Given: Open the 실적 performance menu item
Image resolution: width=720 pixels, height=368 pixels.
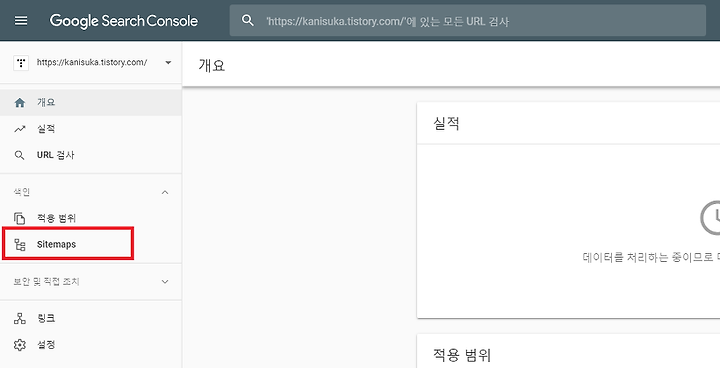Looking at the screenshot, I should tap(91, 129).
